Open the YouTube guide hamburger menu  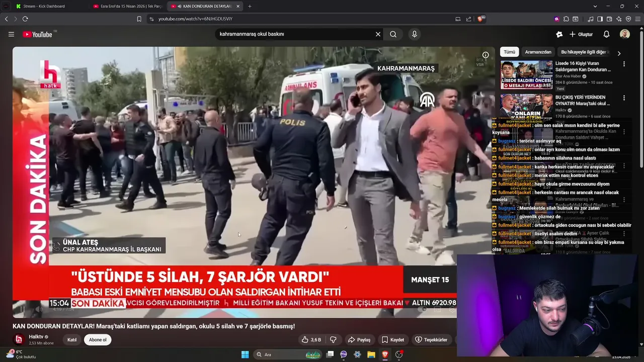(x=11, y=34)
